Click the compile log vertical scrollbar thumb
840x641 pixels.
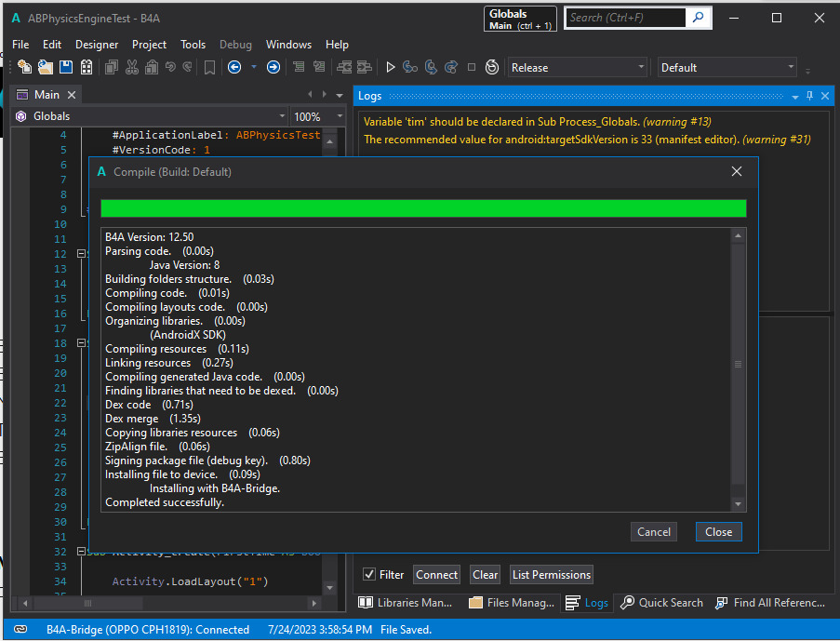coord(738,364)
